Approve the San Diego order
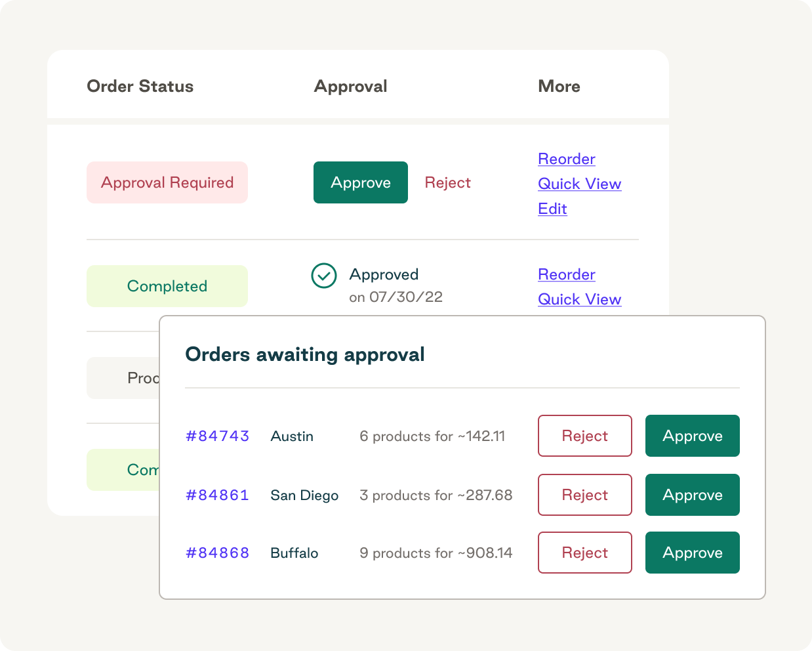Screen dimensions: 812x651 [x=692, y=495]
